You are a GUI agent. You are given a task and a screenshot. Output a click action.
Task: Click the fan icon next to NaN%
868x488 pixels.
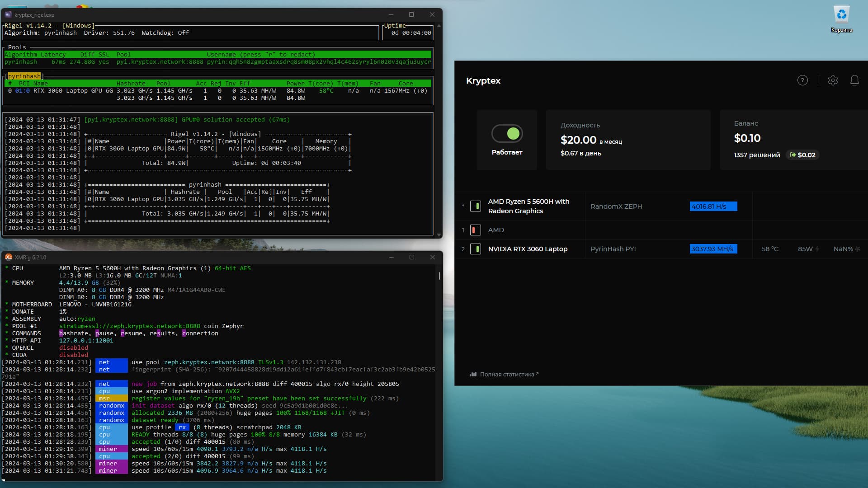[858, 249]
